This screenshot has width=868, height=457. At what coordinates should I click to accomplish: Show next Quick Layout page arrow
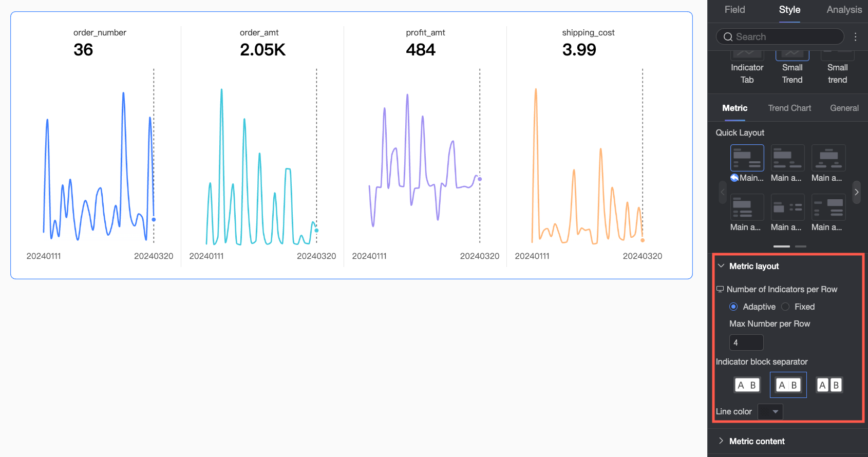[856, 192]
